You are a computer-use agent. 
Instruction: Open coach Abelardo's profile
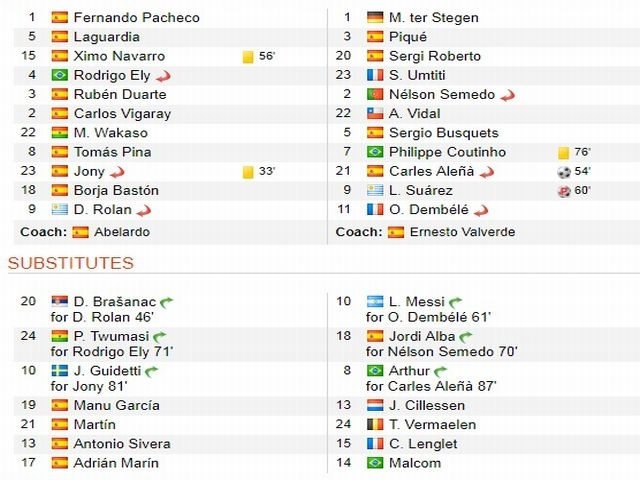point(122,232)
